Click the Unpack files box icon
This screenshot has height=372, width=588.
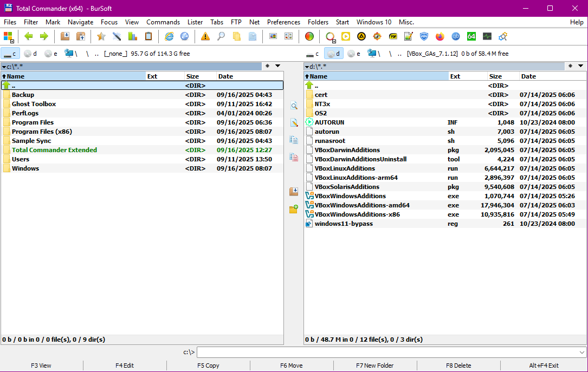point(81,36)
